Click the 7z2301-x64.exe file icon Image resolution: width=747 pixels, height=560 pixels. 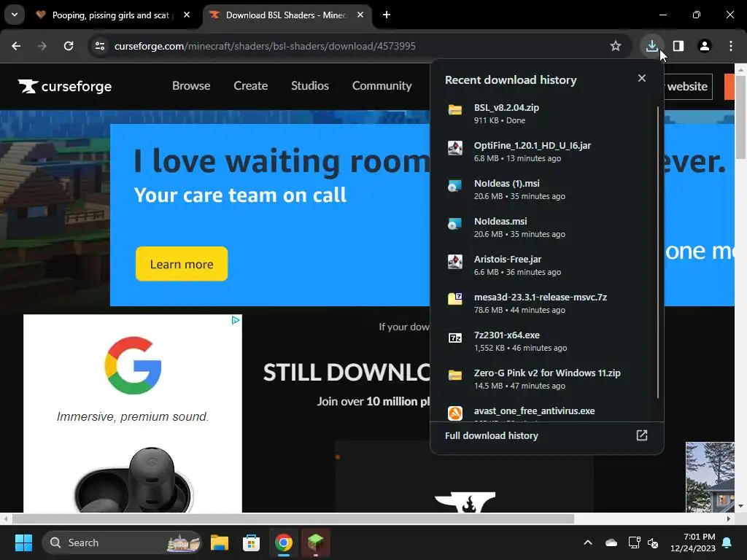point(455,338)
